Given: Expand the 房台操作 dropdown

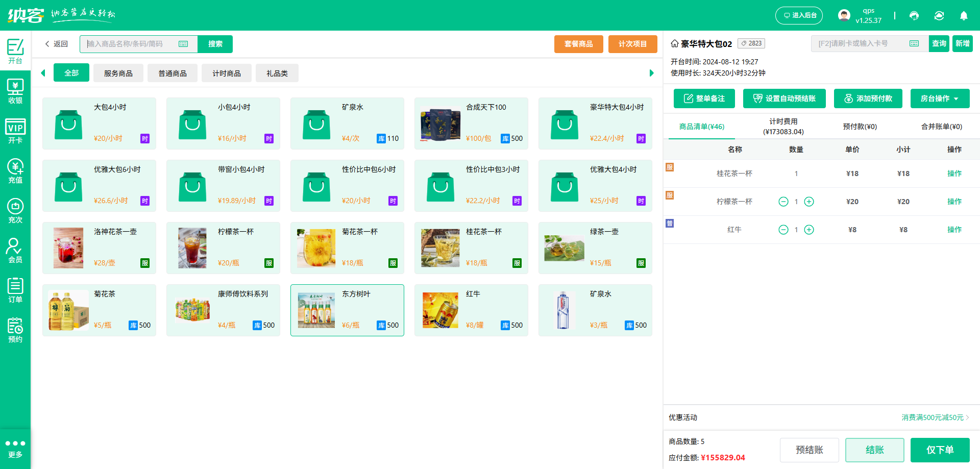Looking at the screenshot, I should coord(940,98).
